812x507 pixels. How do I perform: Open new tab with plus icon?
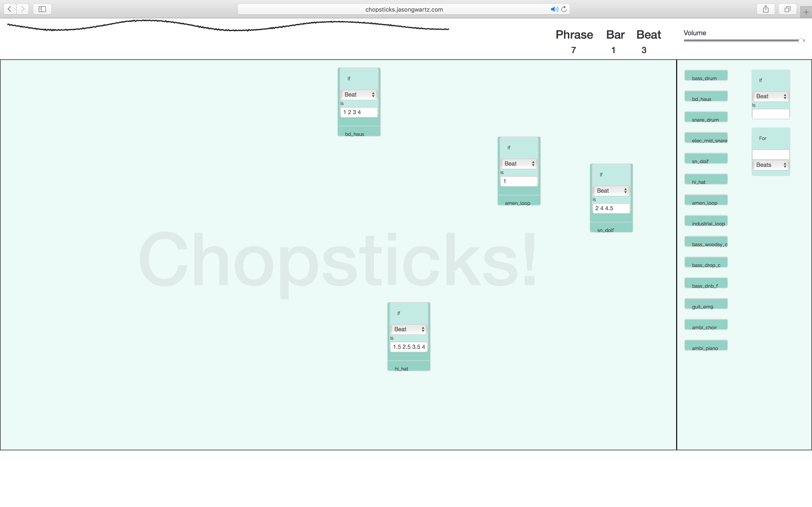coord(806,12)
